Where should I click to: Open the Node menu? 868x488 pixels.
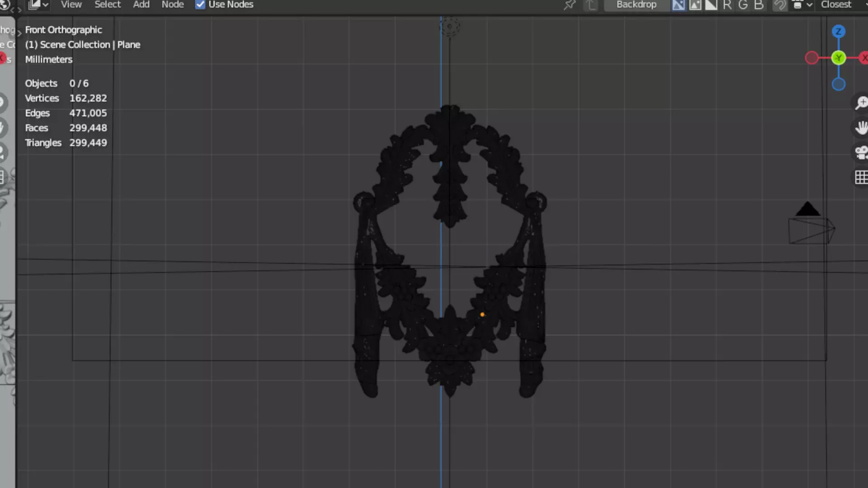[173, 5]
